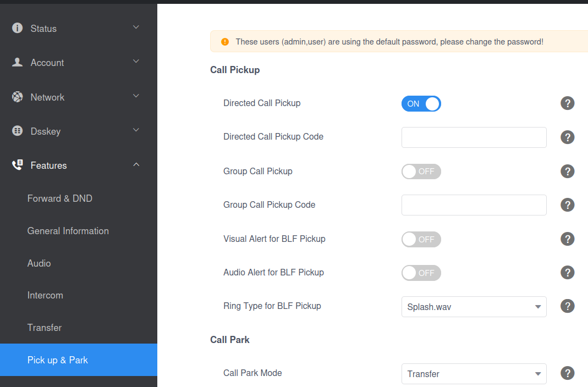Screen dimensions: 588x387
Task: Toggle Audio Alert for BLF Pickup on
Action: pyautogui.click(x=421, y=273)
